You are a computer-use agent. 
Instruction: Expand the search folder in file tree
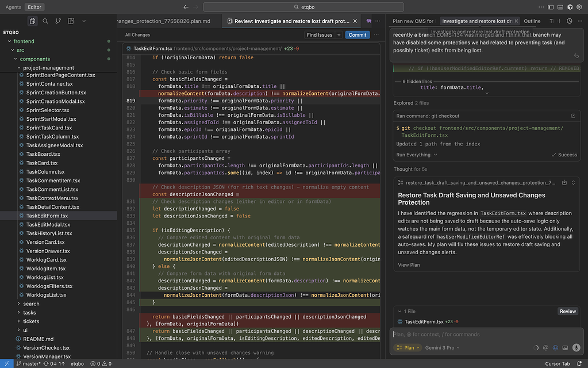click(x=31, y=304)
